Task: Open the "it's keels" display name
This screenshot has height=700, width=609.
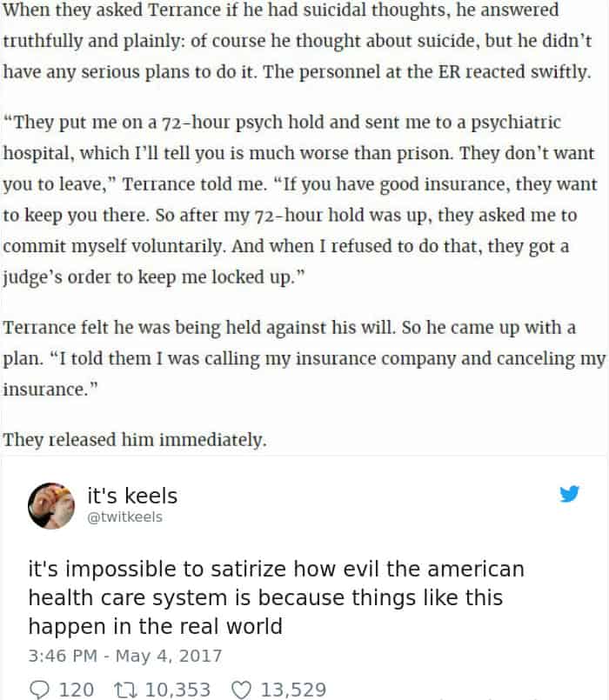Action: [x=132, y=497]
